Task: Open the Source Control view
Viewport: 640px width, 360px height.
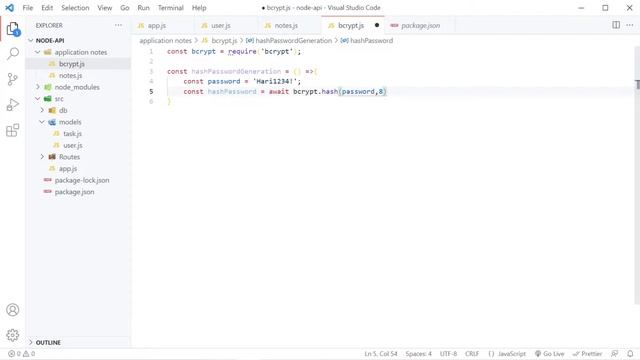Action: click(13, 79)
